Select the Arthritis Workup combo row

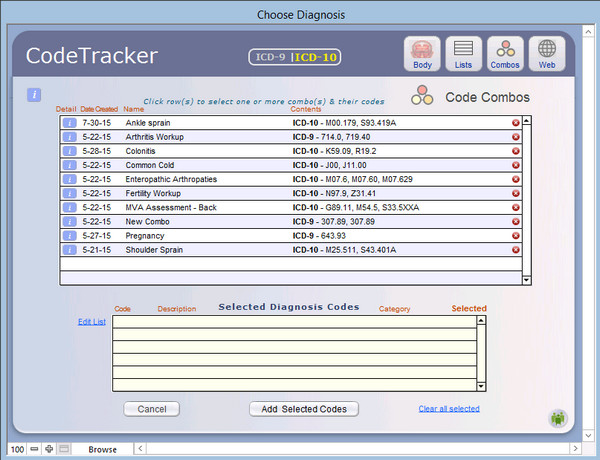(x=291, y=137)
